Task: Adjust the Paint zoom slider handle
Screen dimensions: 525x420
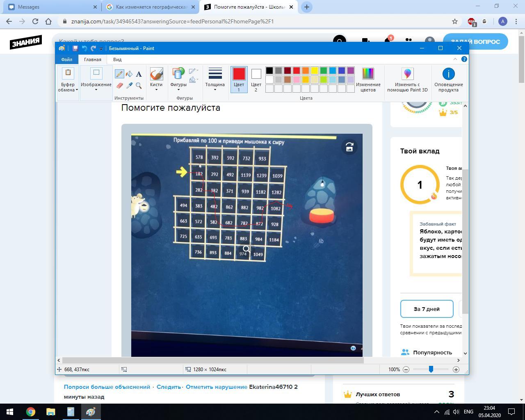Action: click(431, 369)
